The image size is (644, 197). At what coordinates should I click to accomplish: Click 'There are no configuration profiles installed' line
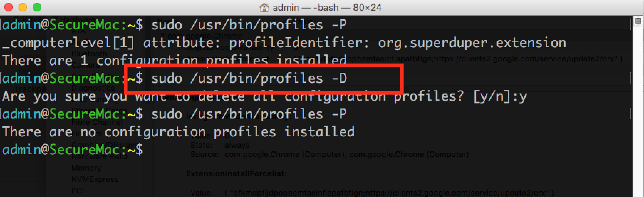(x=178, y=132)
